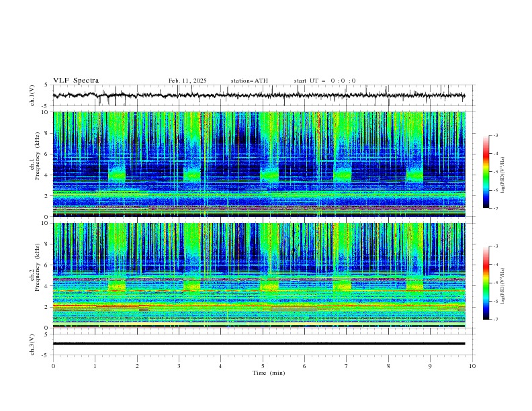Image resolution: width=532 pixels, height=411 pixels.
Task: Click time-axis tick label "9"
Action: tap(430, 366)
